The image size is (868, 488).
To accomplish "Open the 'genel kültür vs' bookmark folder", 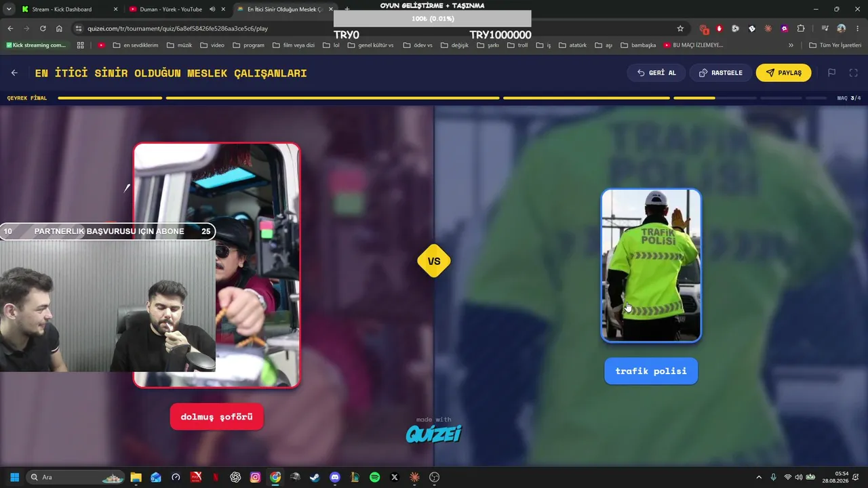I will click(x=370, y=45).
